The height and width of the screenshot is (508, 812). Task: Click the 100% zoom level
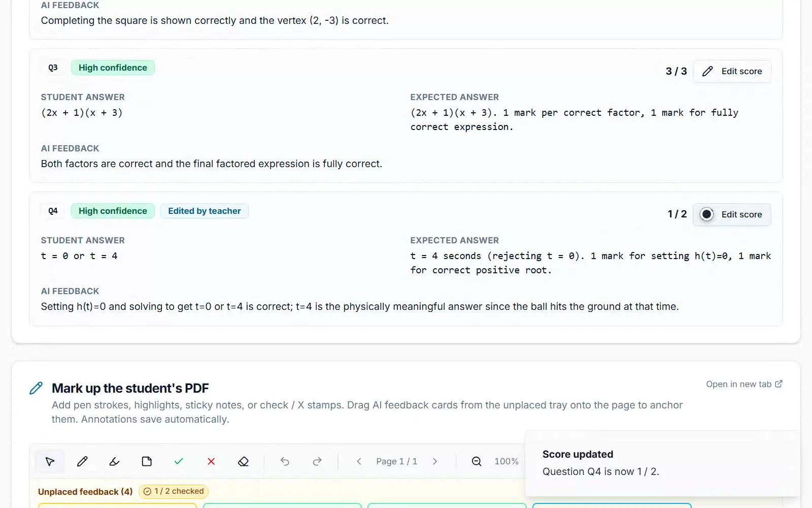point(506,461)
